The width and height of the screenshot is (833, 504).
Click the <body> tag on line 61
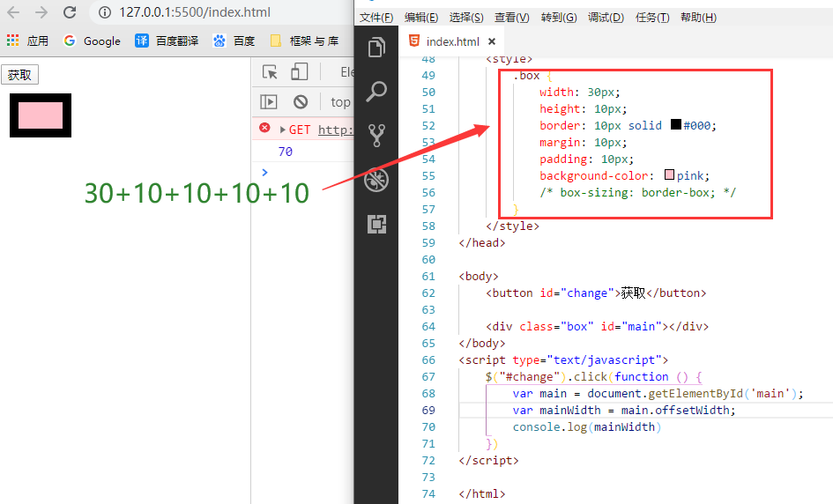pos(479,276)
